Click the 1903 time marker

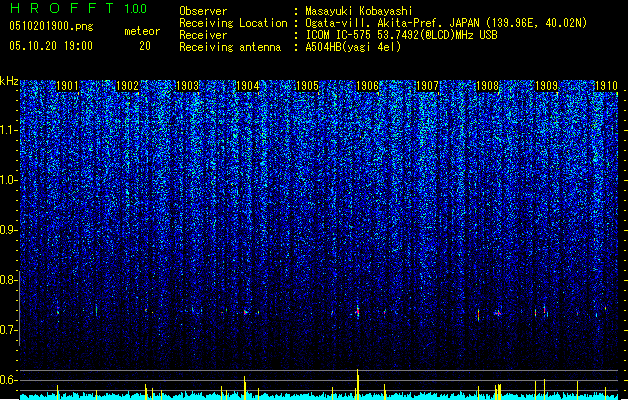click(187, 86)
